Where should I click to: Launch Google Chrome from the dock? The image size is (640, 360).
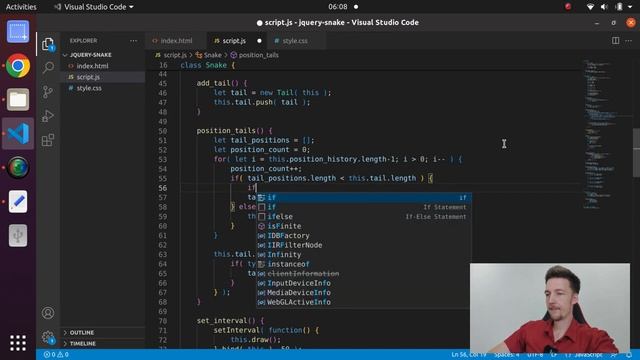tap(18, 65)
